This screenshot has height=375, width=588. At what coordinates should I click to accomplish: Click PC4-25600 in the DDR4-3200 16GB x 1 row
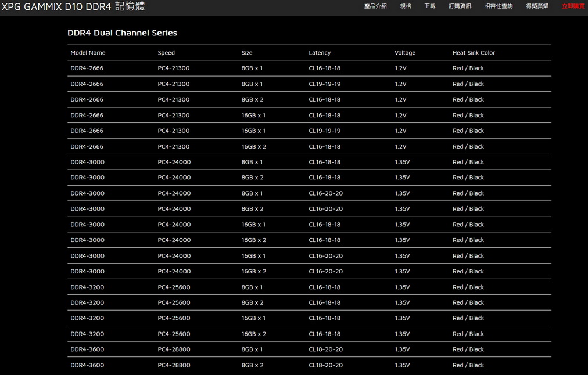point(174,318)
